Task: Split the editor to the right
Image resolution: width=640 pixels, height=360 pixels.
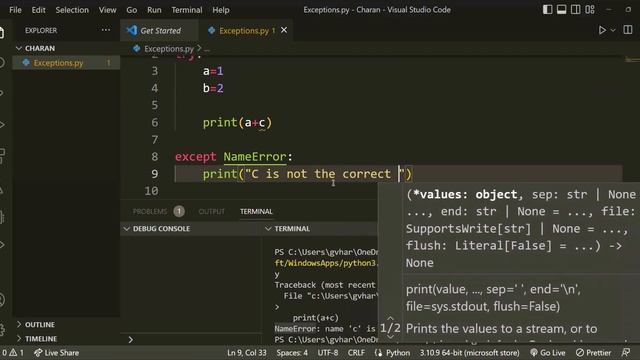Action: click(x=628, y=30)
